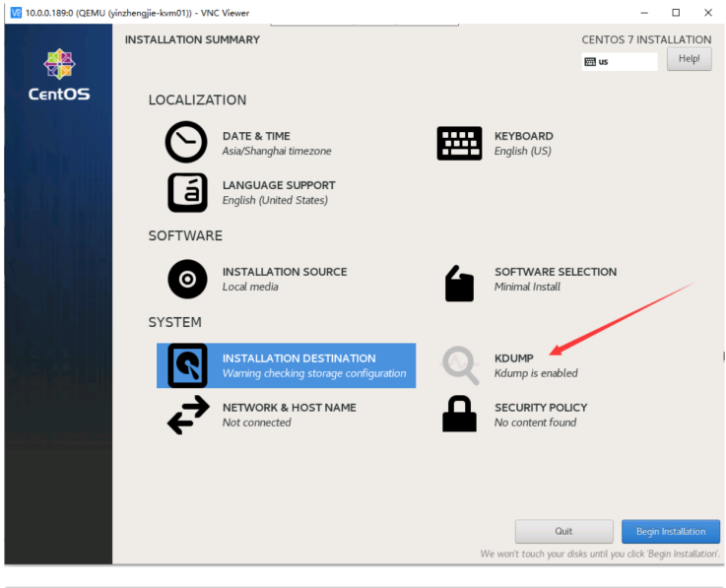
Task: Close the VNC Viewer window
Action: pos(708,13)
